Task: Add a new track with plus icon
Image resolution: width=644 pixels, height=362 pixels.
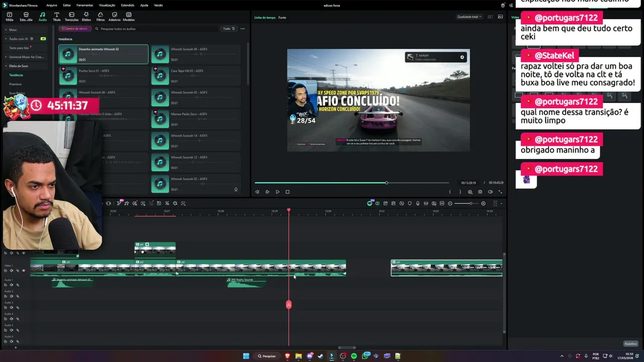Action: pos(15,347)
